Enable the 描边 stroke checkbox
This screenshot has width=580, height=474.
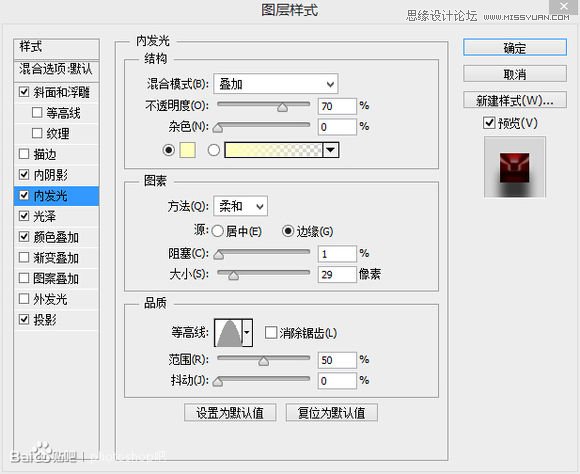(24, 154)
